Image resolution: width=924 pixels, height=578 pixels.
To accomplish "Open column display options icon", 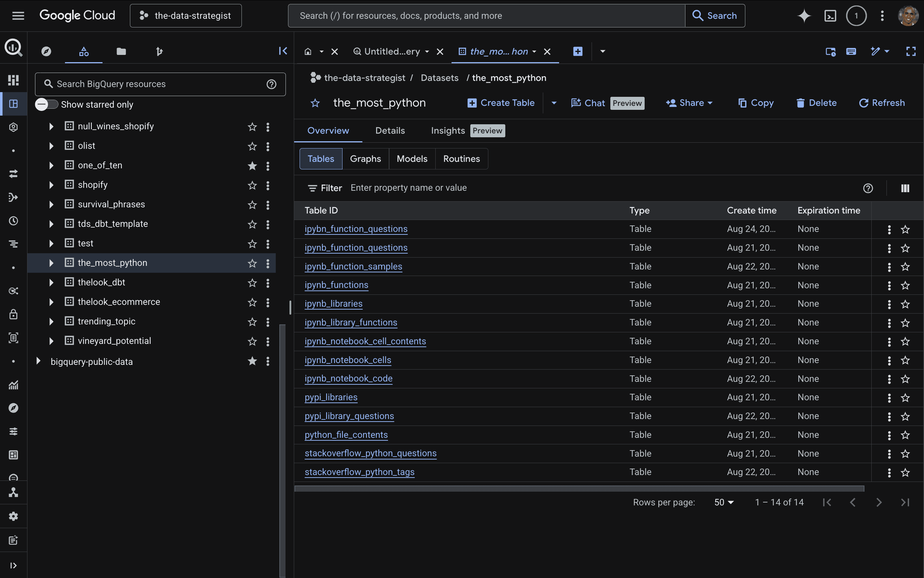I will [x=905, y=188].
